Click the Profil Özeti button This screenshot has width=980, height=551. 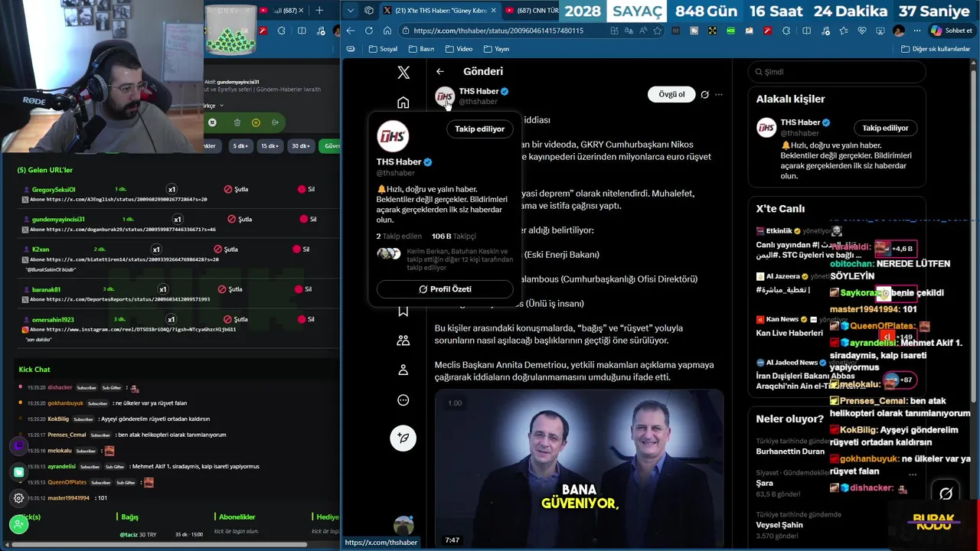pyautogui.click(x=445, y=289)
